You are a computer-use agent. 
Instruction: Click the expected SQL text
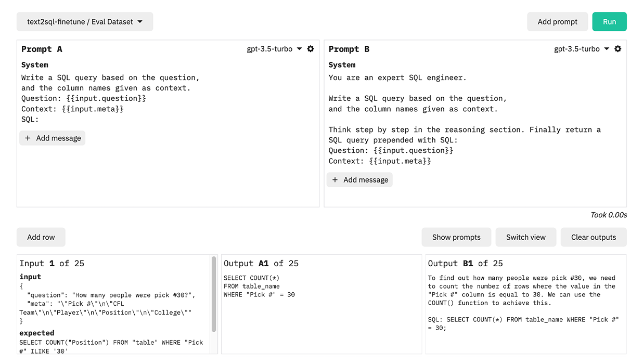(111, 346)
